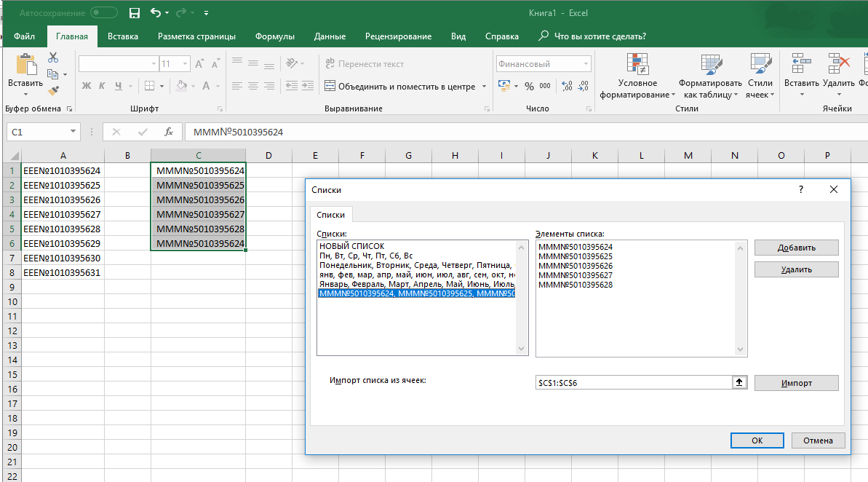This screenshot has height=482, width=868.
Task: Switch to the Вид tab
Action: point(458,36)
